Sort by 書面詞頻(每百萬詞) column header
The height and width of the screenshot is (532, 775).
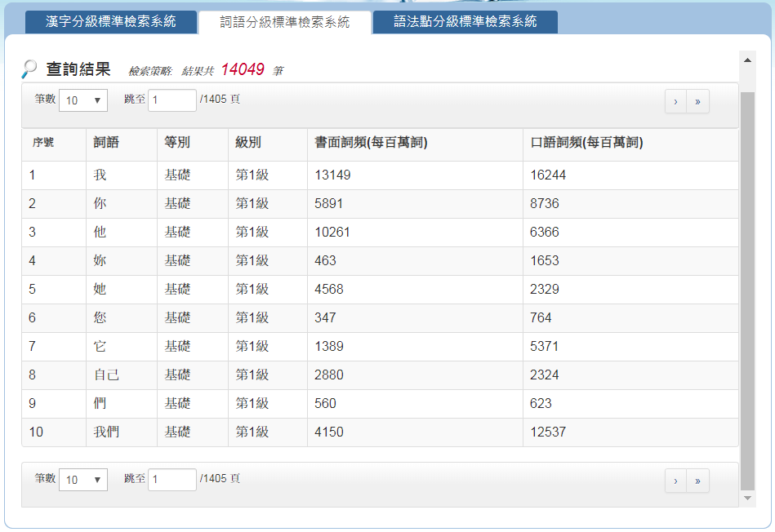coord(371,143)
